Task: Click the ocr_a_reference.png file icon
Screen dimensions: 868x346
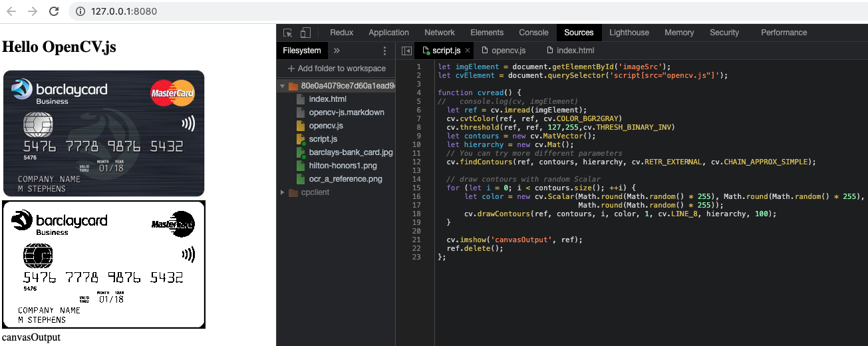Action: coord(301,179)
